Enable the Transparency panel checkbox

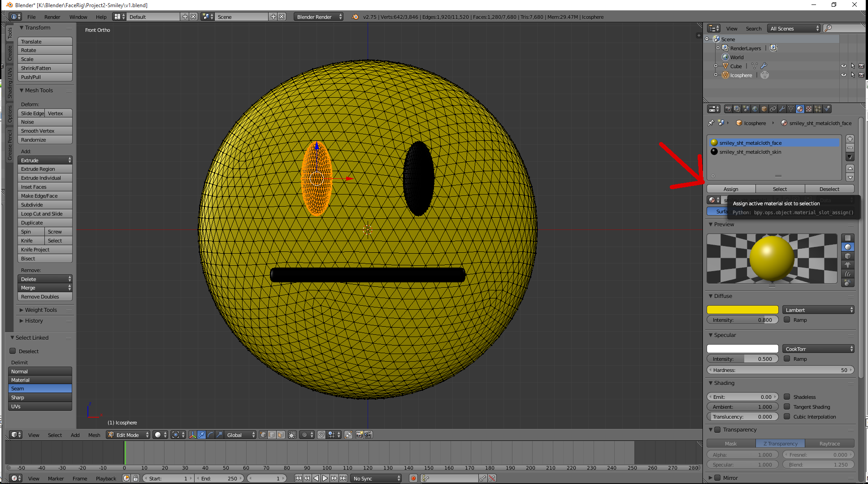pos(717,430)
